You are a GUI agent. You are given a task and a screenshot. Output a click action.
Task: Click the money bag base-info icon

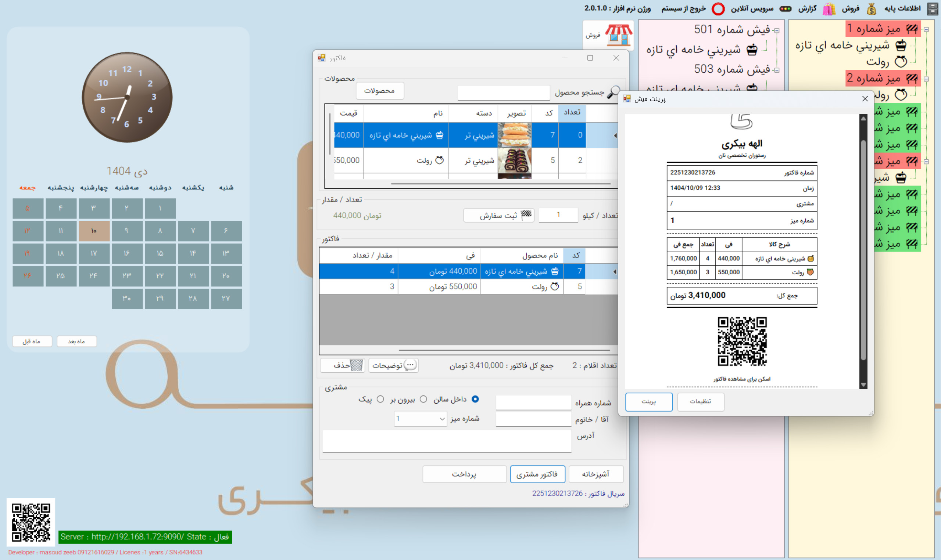(x=871, y=9)
